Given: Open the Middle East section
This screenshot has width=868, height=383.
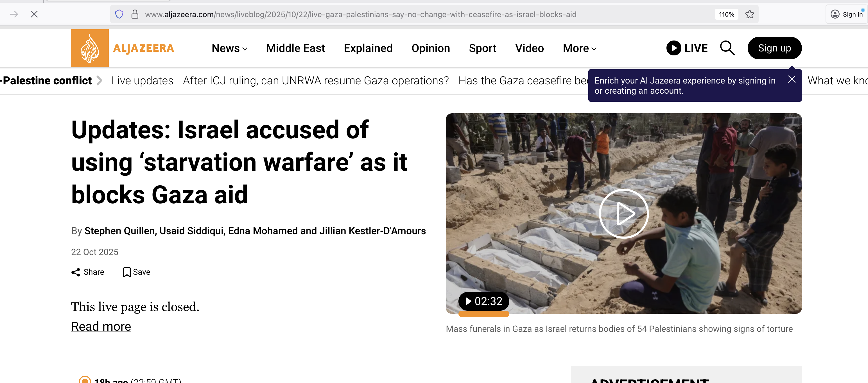Looking at the screenshot, I should (295, 48).
